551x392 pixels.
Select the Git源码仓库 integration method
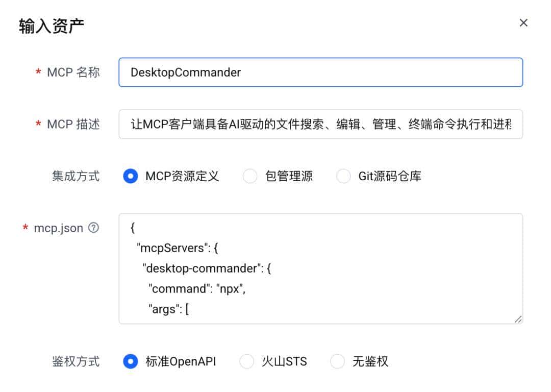point(343,176)
